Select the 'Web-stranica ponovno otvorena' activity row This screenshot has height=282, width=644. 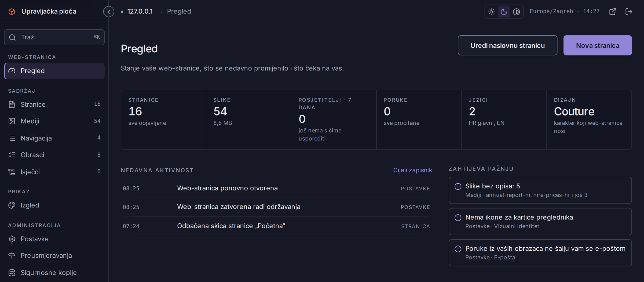[x=276, y=188]
